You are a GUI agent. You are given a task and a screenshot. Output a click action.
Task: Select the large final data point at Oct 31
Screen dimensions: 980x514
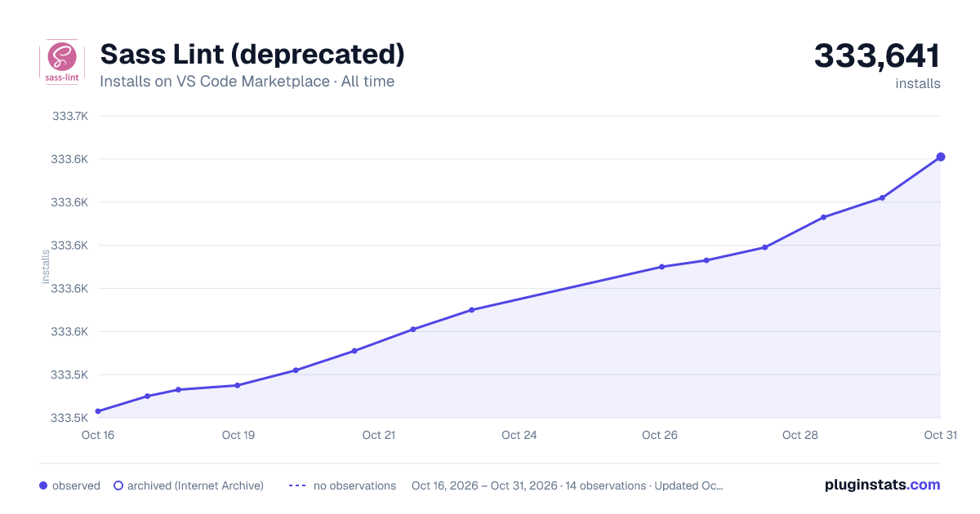(x=941, y=157)
